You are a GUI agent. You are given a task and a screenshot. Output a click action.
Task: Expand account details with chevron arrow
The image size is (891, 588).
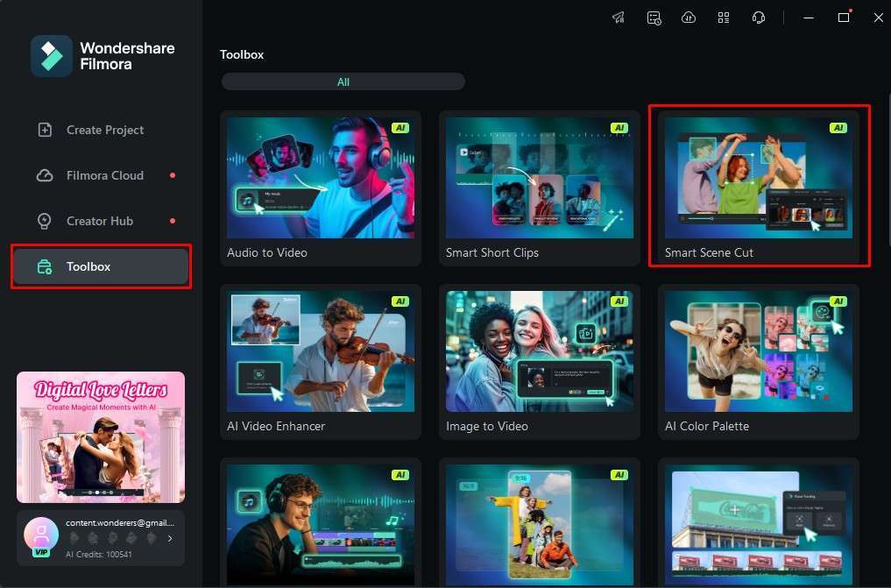click(170, 539)
